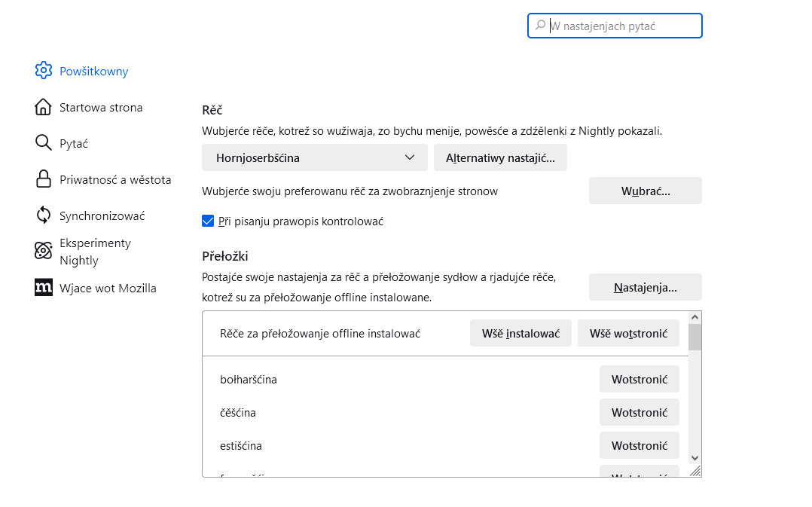Remove čěšćina with its Wotstronić button

pyautogui.click(x=639, y=413)
